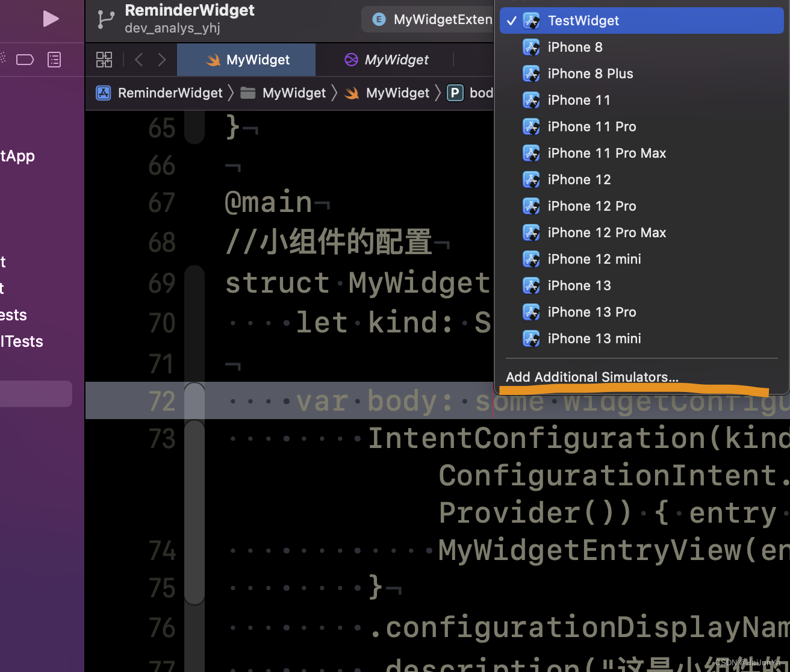Select the highlighted row in the navigator sidebar
Screen dimensions: 790x672
pos(36,394)
